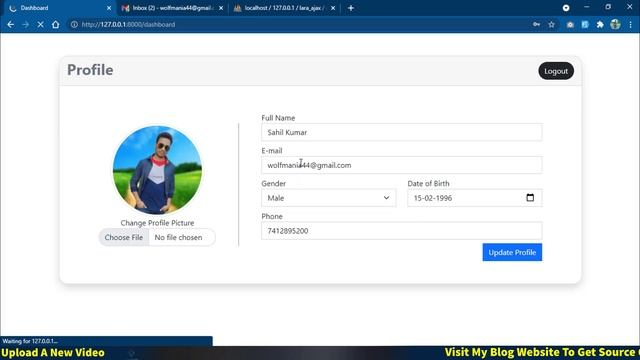Click the Date of Birth field
640x360 pixels.
click(475, 198)
